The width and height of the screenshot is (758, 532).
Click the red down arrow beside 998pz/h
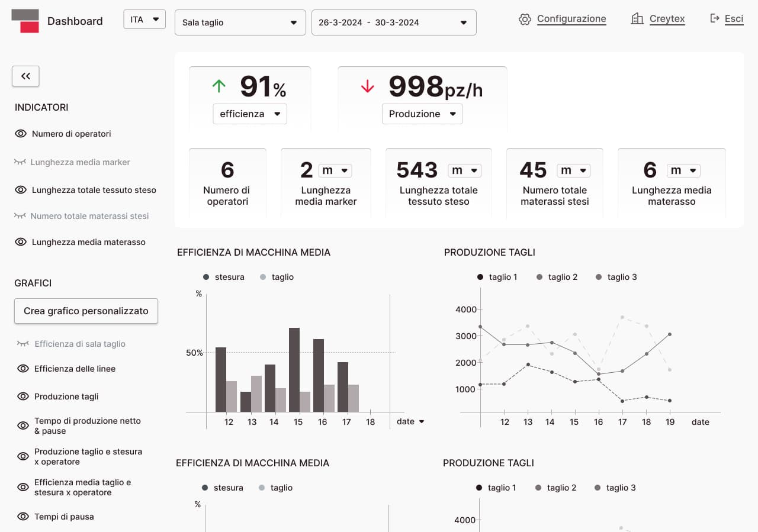coord(368,86)
